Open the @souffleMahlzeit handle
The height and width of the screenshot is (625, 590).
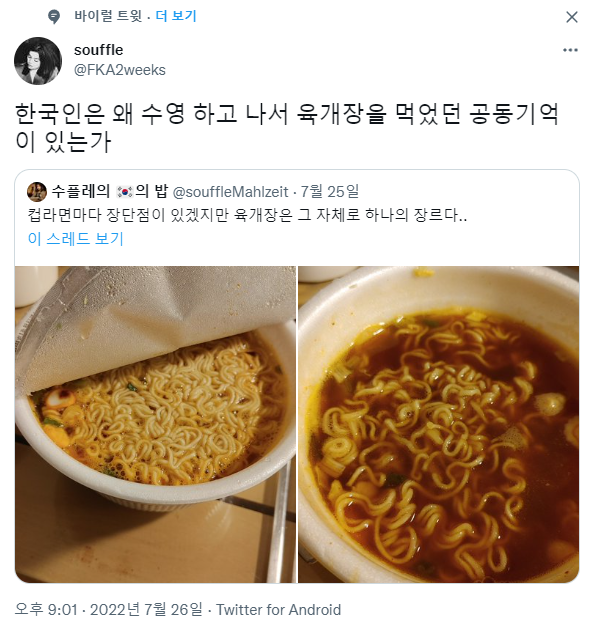[230, 192]
